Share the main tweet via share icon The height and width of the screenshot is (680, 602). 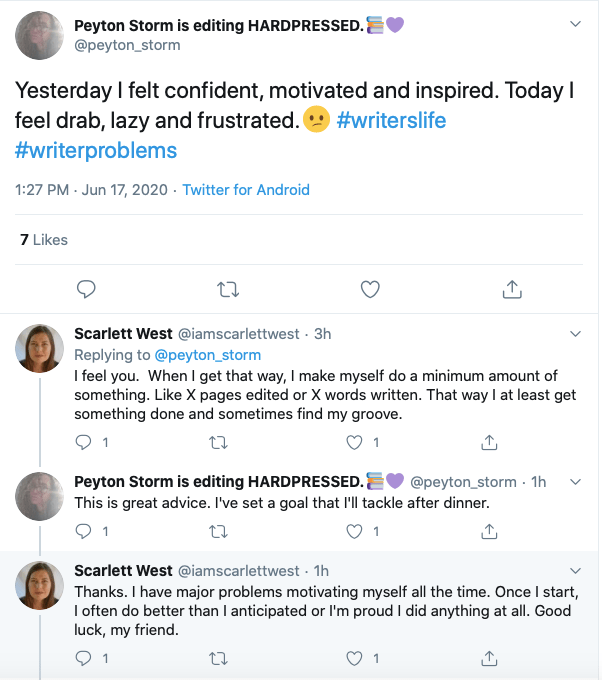pyautogui.click(x=511, y=289)
